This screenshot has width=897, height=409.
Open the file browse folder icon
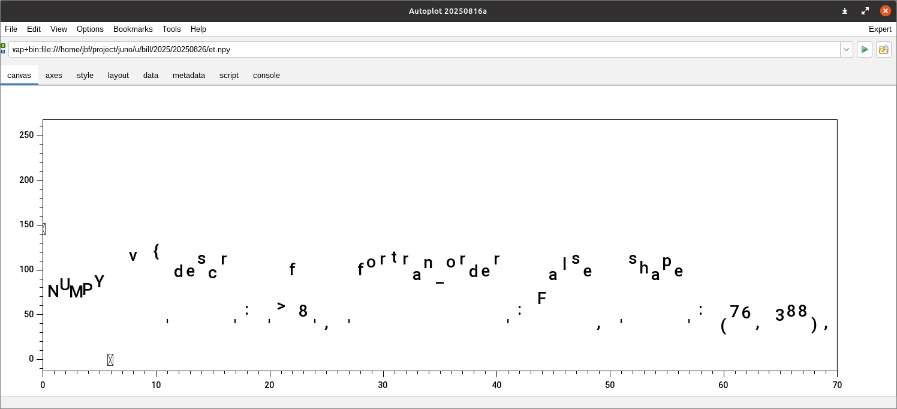click(884, 49)
